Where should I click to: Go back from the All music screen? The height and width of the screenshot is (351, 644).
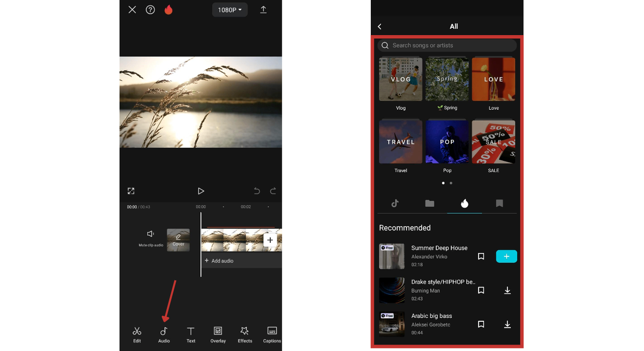(379, 26)
